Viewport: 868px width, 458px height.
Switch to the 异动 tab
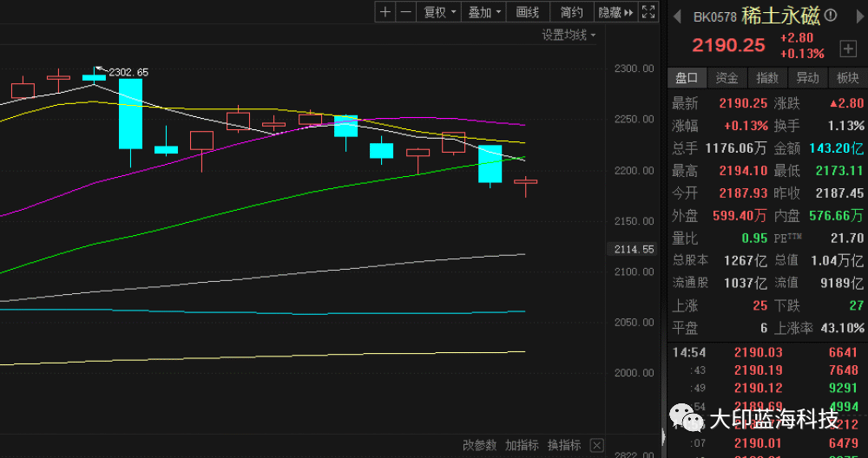click(x=807, y=78)
